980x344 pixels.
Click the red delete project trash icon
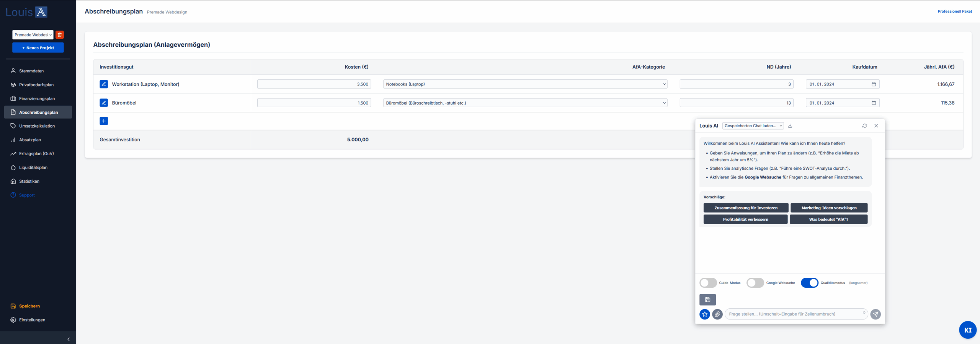(x=60, y=35)
